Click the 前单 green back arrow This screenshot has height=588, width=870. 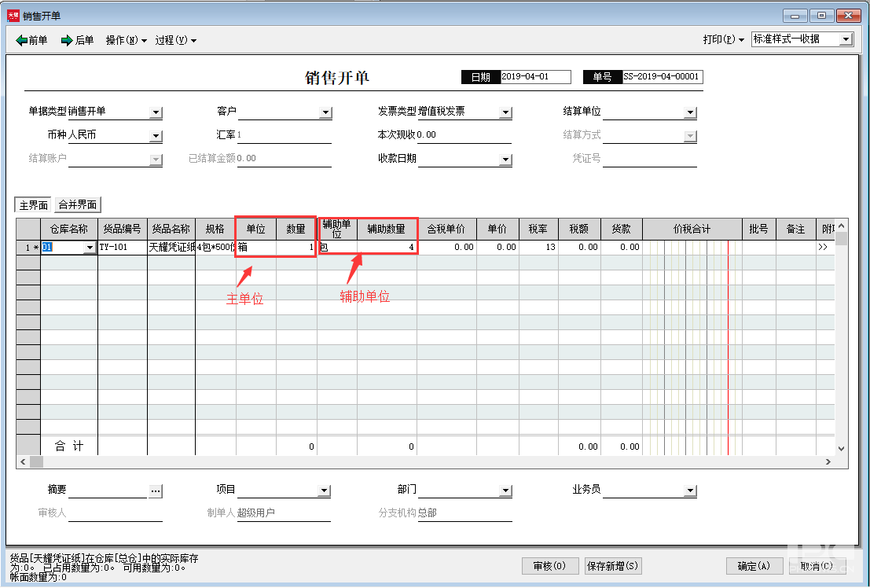(22, 40)
